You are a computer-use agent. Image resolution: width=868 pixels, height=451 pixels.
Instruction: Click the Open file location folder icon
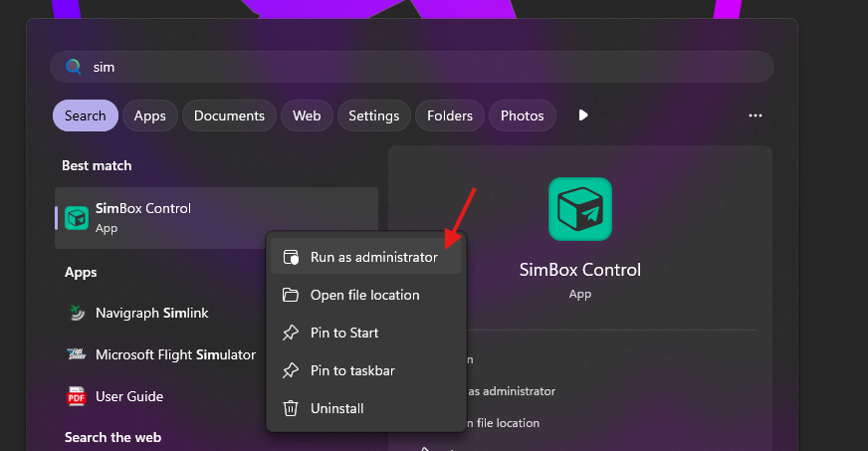click(x=291, y=295)
